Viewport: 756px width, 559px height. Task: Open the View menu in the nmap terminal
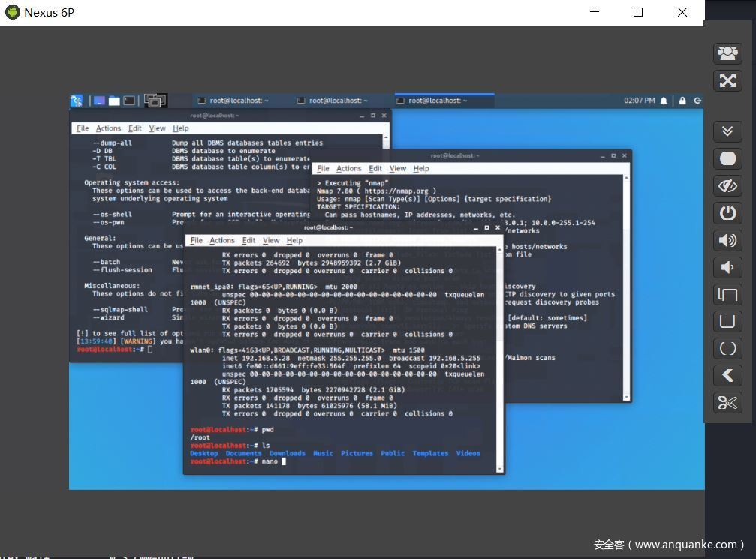coord(398,168)
